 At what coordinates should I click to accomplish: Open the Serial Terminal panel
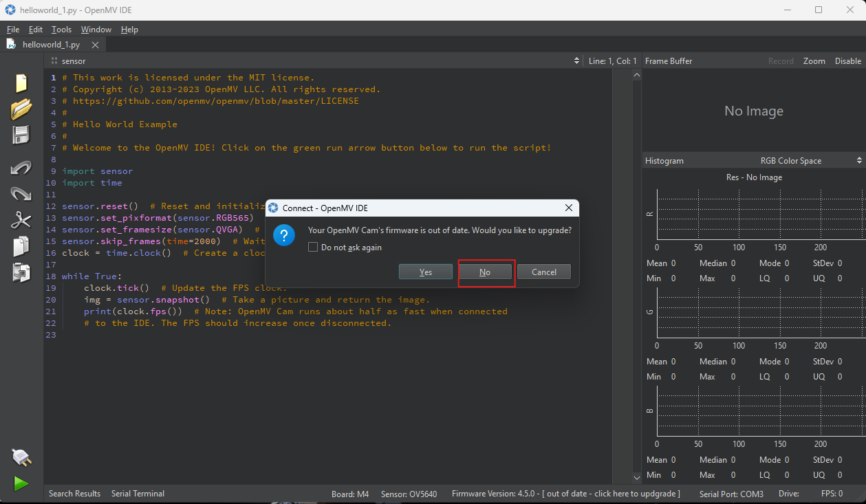[x=138, y=494]
